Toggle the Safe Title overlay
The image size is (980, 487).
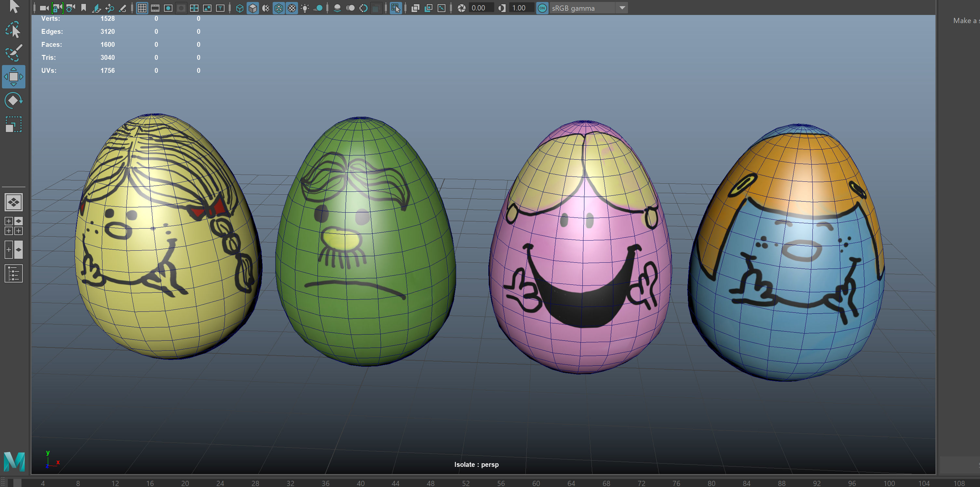pyautogui.click(x=220, y=8)
